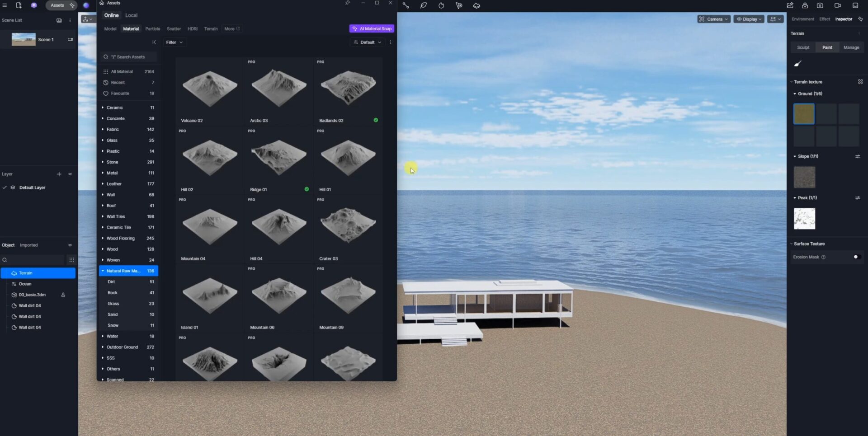Viewport: 868px width, 436px height.
Task: Click the AI Material Snap button
Action: [x=372, y=28]
